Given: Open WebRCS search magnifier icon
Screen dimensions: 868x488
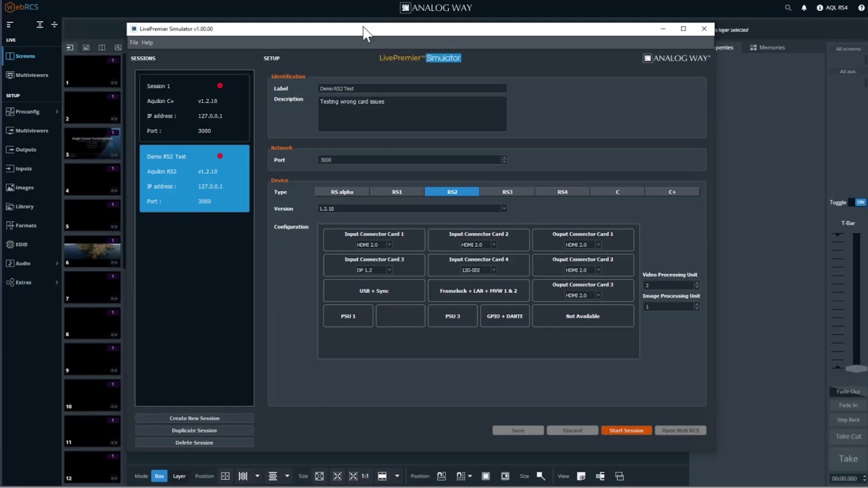Looking at the screenshot, I should pyautogui.click(x=788, y=8).
